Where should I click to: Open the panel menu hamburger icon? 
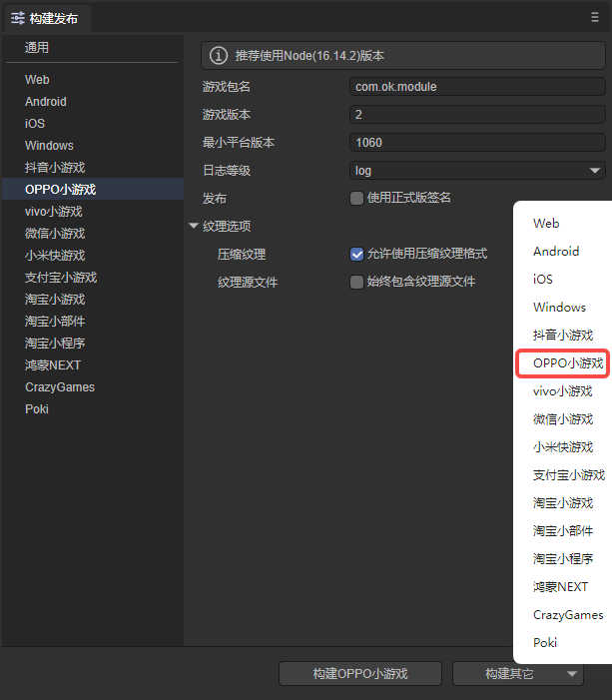coord(595,17)
